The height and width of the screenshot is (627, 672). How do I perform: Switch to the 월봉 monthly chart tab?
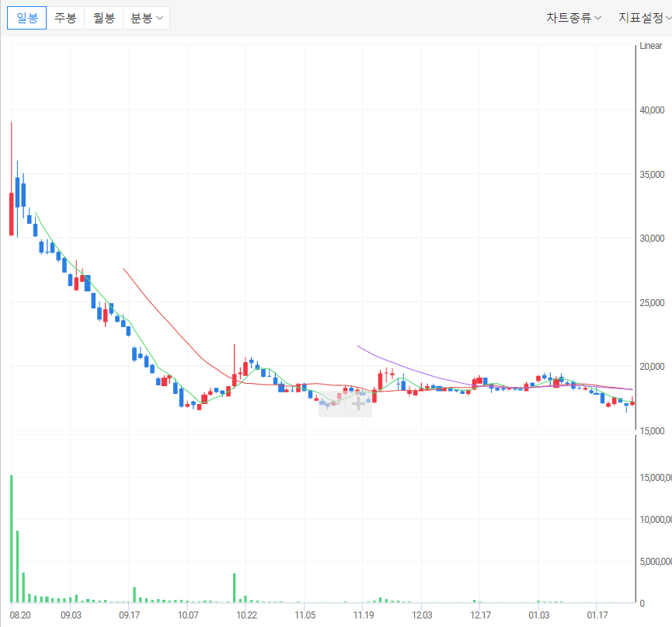[x=104, y=18]
